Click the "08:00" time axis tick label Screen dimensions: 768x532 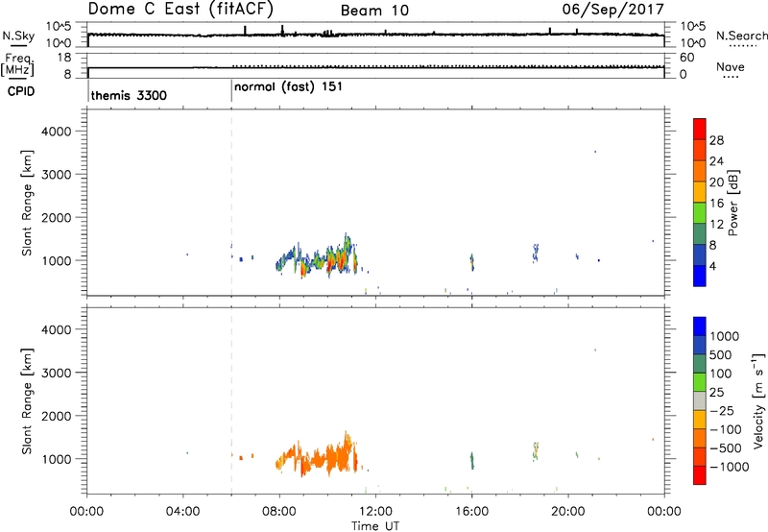pyautogui.click(x=279, y=512)
